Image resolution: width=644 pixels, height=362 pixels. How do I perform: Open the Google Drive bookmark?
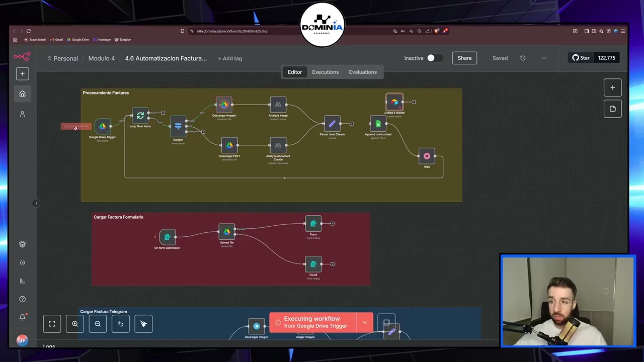[77, 40]
